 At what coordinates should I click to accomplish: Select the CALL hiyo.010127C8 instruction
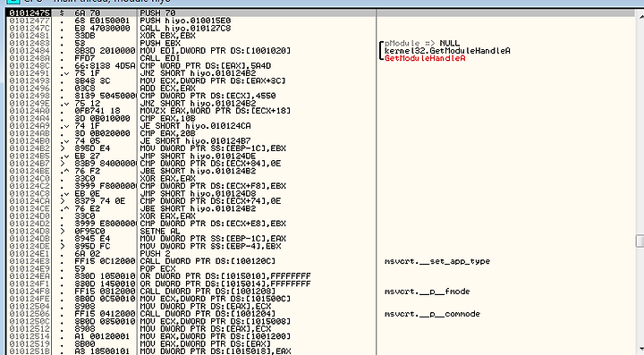185,29
